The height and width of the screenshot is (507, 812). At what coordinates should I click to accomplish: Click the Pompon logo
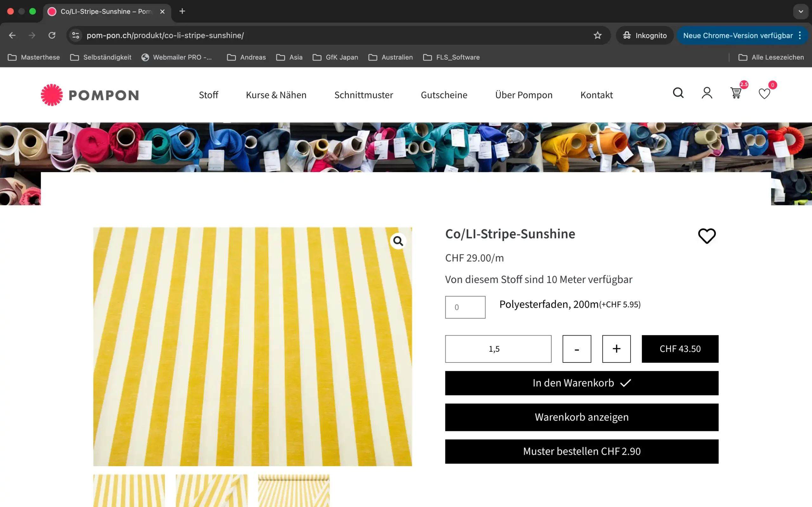[89, 95]
